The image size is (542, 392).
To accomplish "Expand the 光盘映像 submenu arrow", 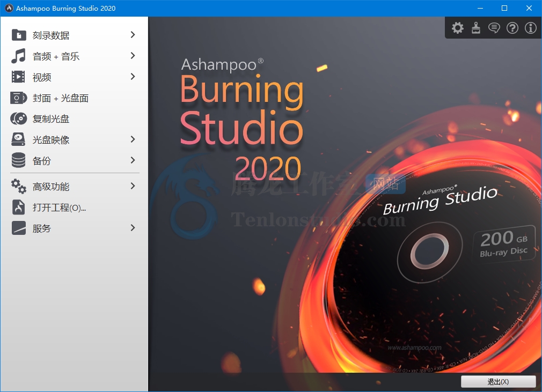I will tap(133, 139).
